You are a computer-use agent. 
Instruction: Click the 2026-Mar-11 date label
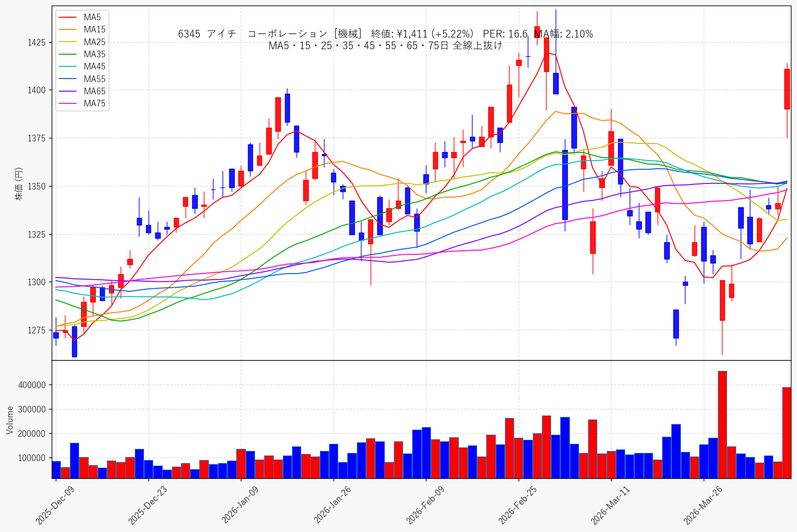(610, 505)
